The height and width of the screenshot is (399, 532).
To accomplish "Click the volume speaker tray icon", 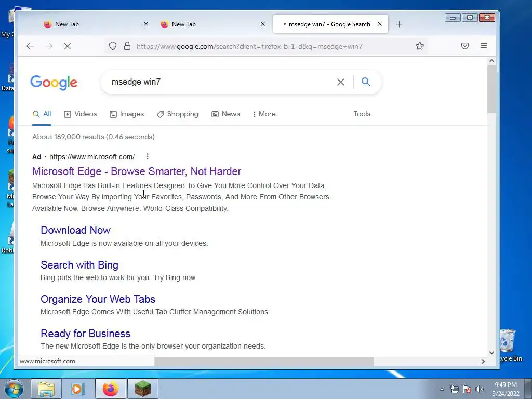I will (x=480, y=389).
